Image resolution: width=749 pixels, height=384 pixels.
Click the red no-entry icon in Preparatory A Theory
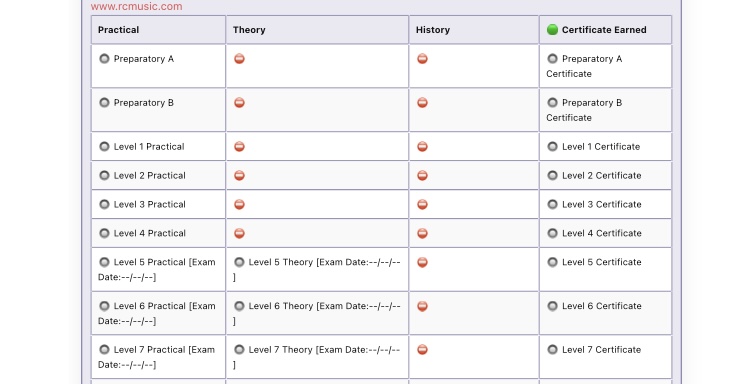[x=239, y=59]
